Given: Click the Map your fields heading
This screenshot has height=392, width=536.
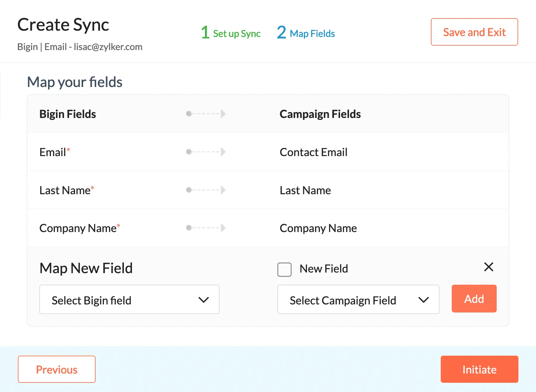Looking at the screenshot, I should click(75, 82).
